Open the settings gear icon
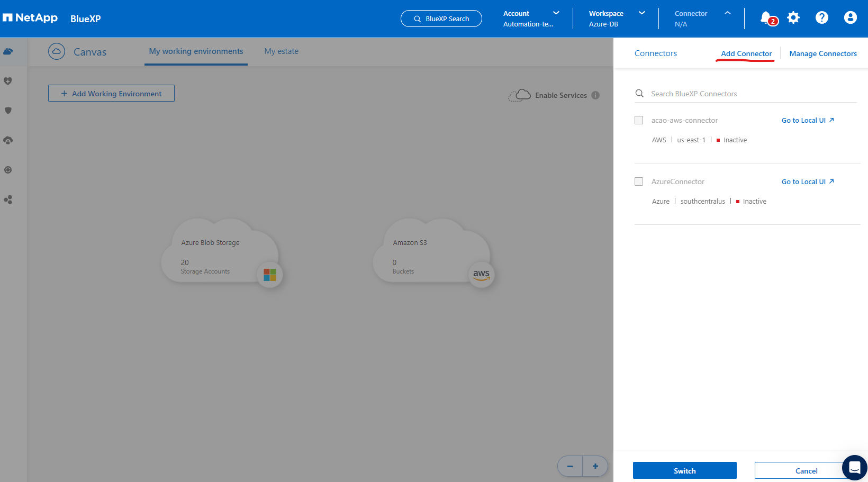Viewport: 868px width, 482px height. (793, 18)
